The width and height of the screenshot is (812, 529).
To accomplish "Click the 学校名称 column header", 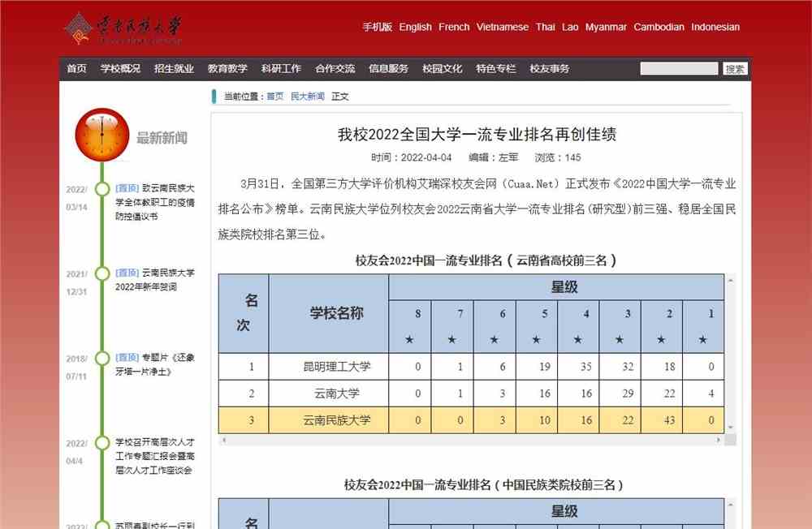I will coord(328,313).
